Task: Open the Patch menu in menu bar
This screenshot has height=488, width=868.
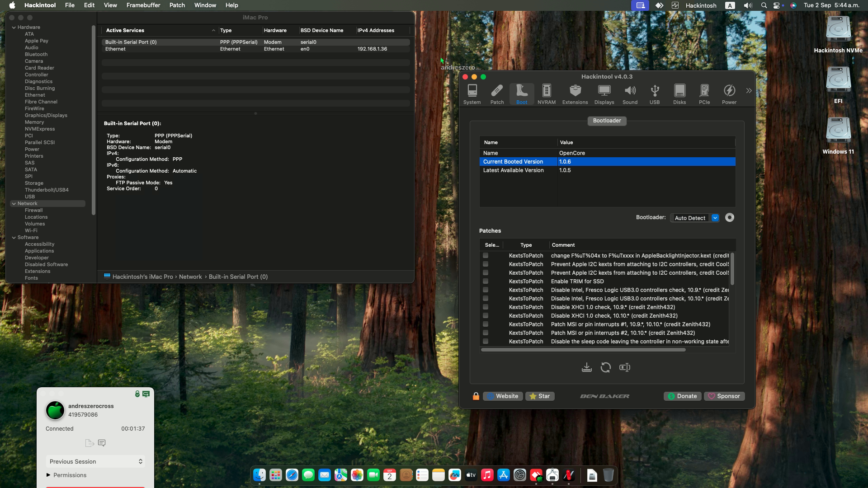Action: [x=177, y=5]
